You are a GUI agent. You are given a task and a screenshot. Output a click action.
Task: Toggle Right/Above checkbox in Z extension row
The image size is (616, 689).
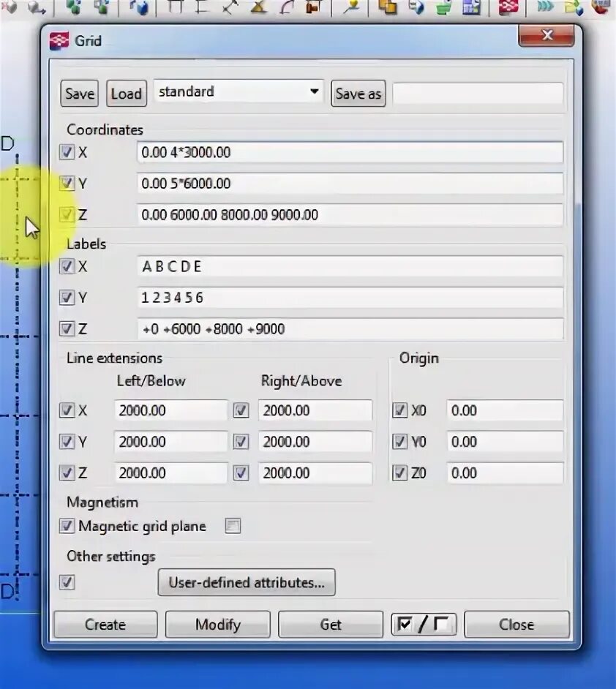point(241,472)
